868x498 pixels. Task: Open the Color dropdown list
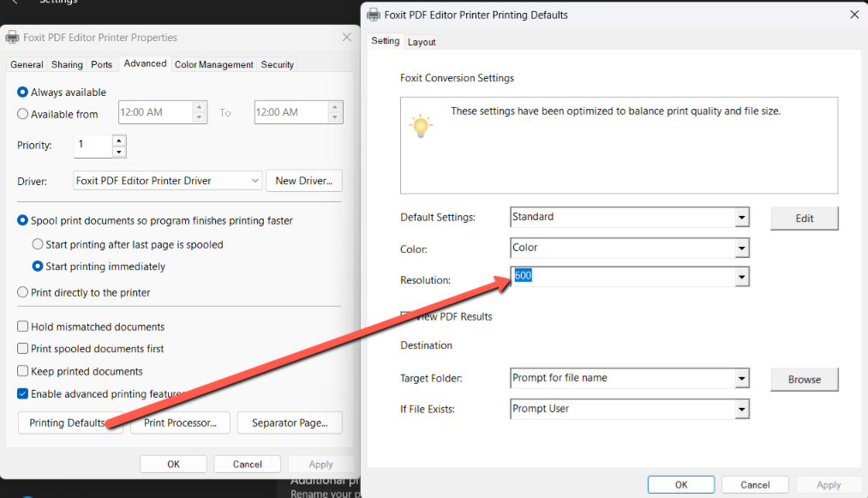[741, 249]
